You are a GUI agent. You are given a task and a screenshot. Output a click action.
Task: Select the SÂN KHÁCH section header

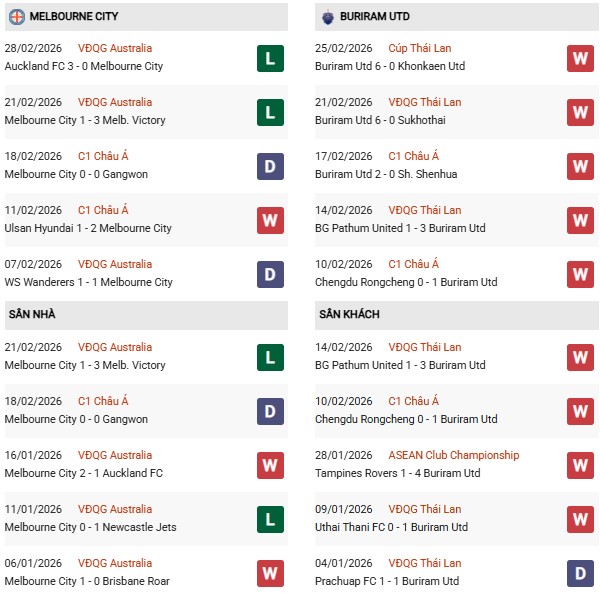[350, 315]
